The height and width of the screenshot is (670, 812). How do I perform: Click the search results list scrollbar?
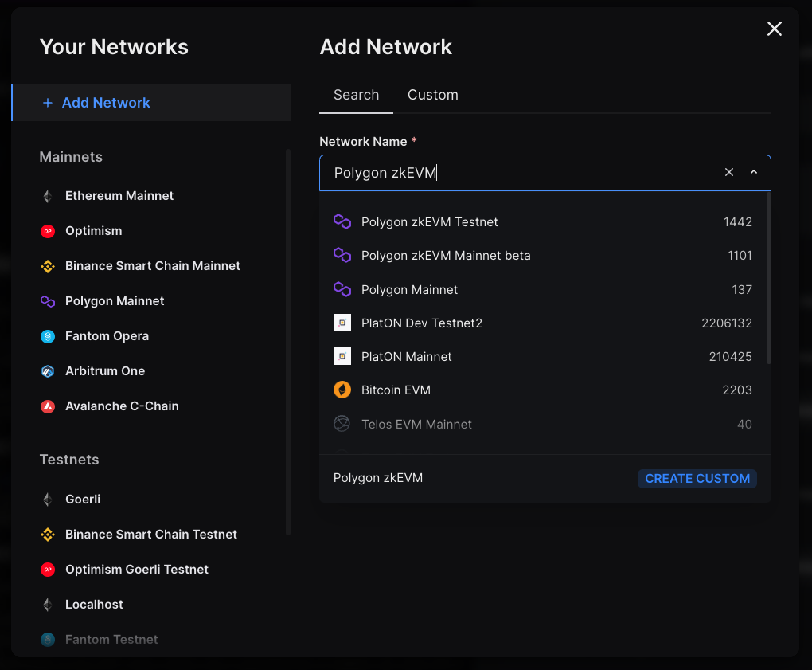(x=768, y=279)
